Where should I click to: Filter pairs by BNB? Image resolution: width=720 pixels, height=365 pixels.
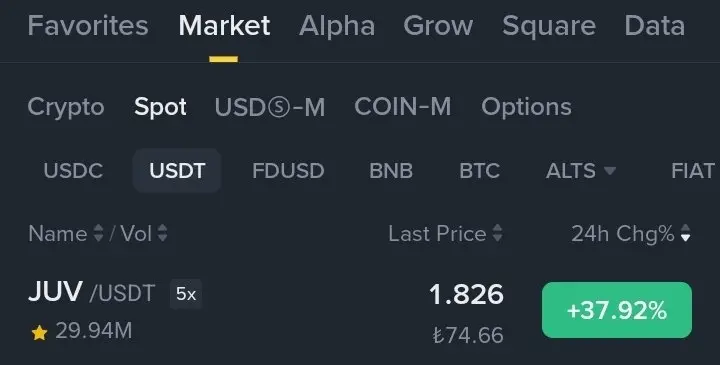pyautogui.click(x=391, y=171)
